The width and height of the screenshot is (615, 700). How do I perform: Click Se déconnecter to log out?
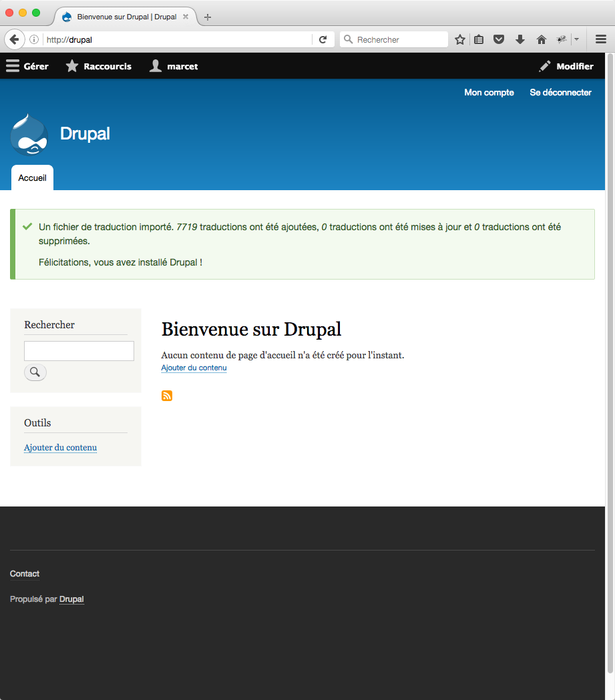560,92
